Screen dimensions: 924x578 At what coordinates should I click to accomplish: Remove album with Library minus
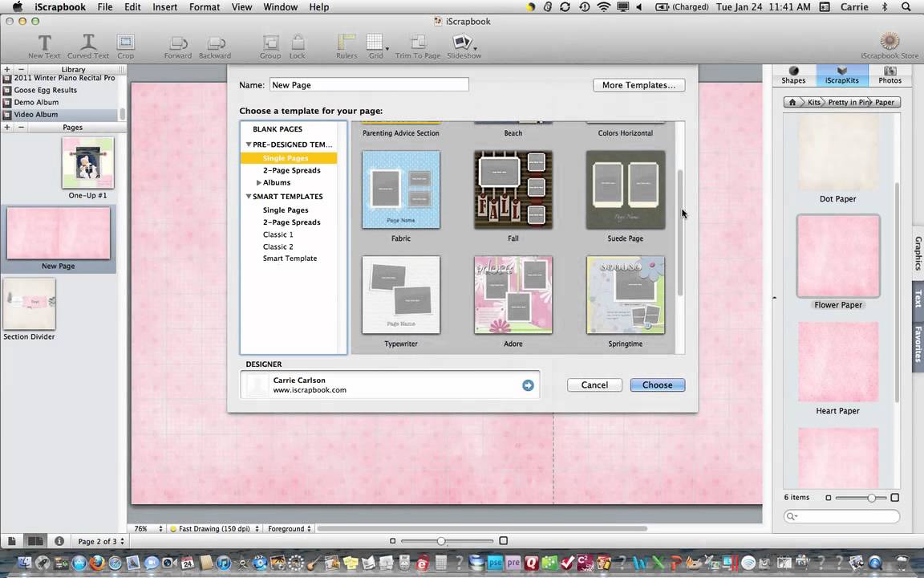click(21, 69)
